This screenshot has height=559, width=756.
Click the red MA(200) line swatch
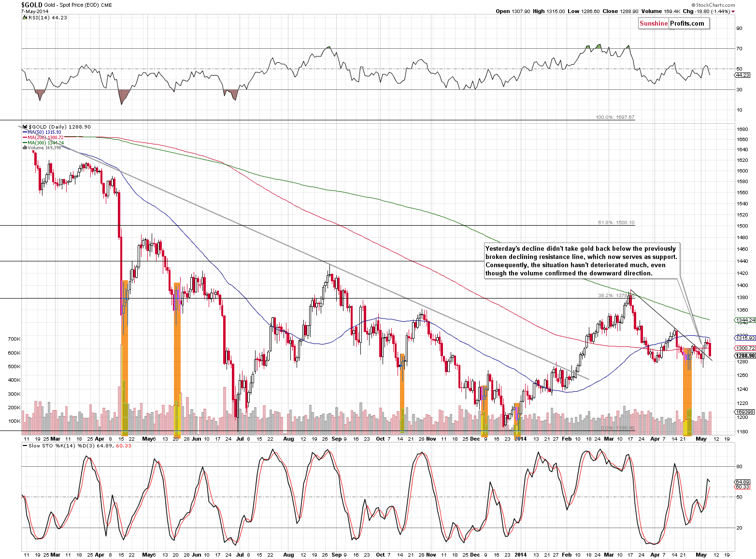pyautogui.click(x=25, y=137)
